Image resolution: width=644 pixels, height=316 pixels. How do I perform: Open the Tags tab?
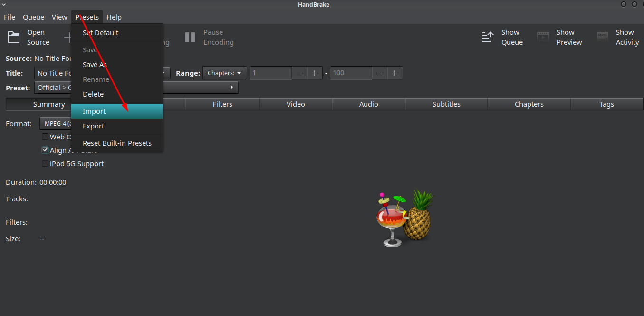(x=606, y=104)
